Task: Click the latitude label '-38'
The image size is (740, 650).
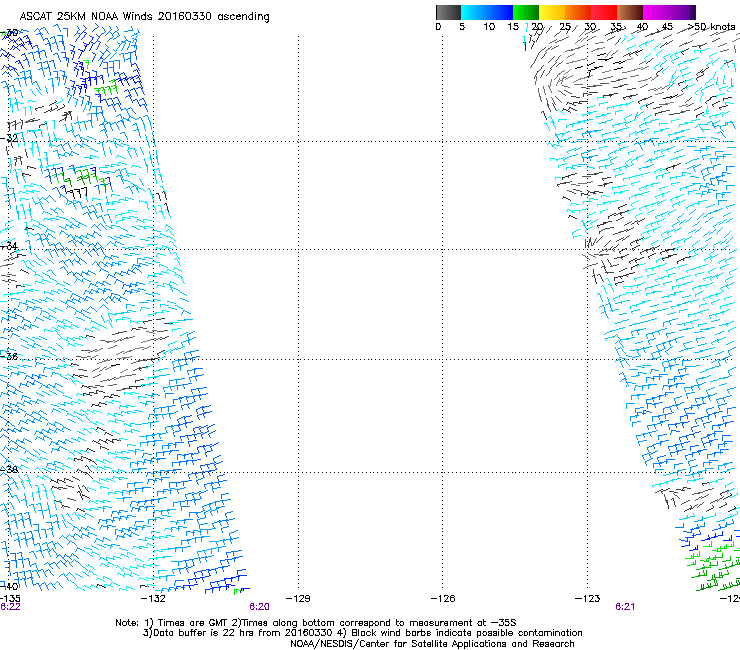Action: 9,469
